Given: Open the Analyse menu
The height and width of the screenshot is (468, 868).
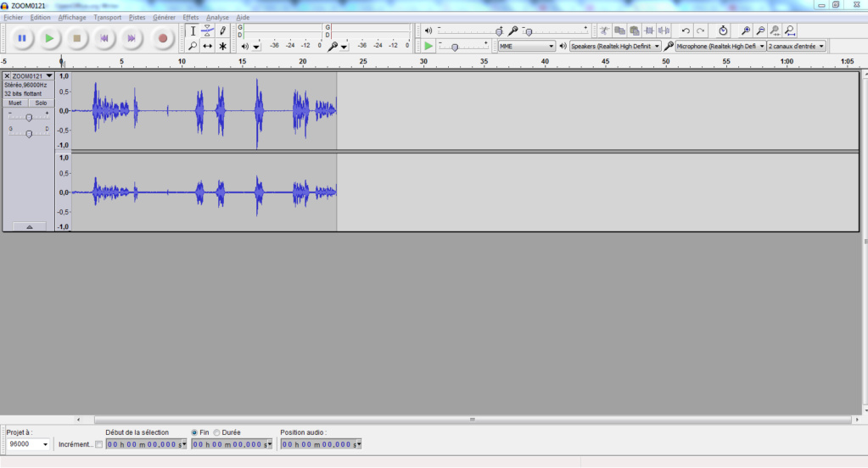Looking at the screenshot, I should (217, 18).
